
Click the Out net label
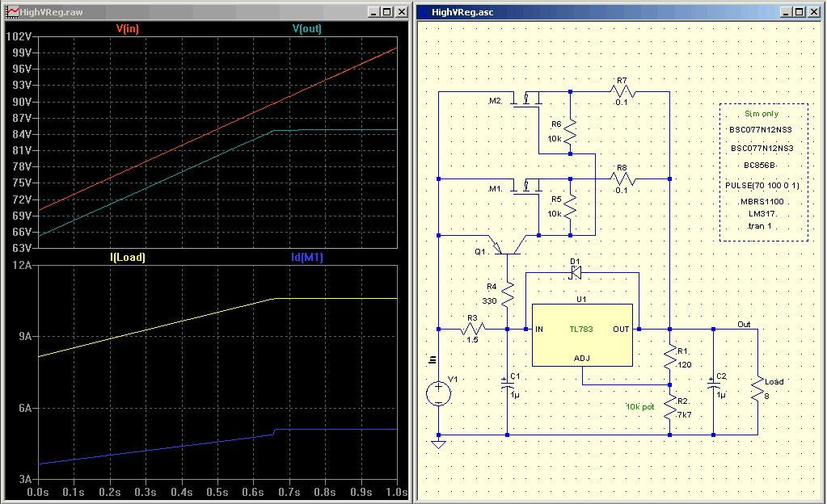coord(744,324)
